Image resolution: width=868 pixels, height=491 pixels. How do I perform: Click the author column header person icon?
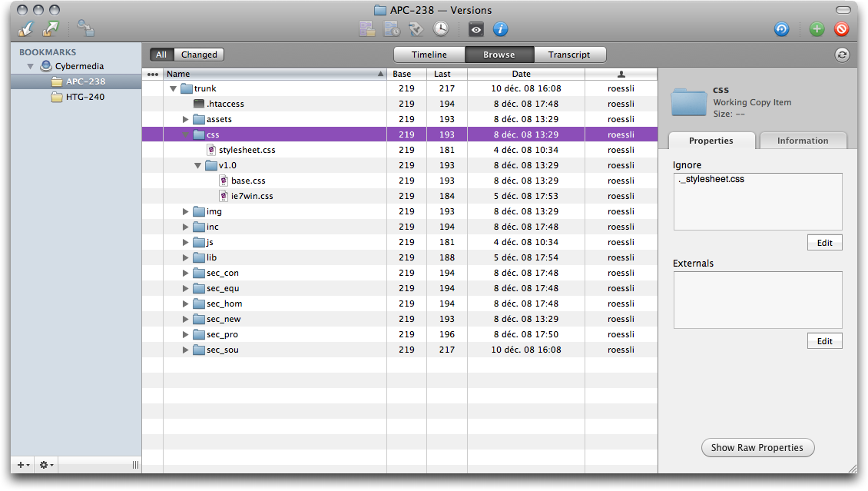click(x=621, y=74)
